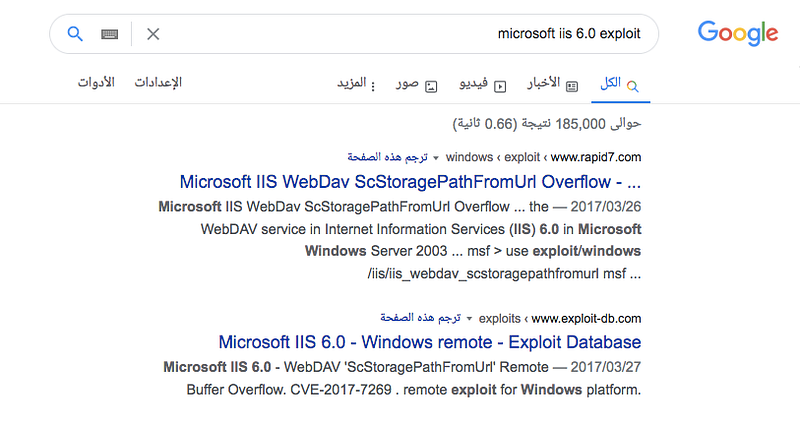Open the Microsoft IIS WebDav ScStoragePathFromUrl Overflow result
Viewport: 800px width, 421px height.
[410, 182]
